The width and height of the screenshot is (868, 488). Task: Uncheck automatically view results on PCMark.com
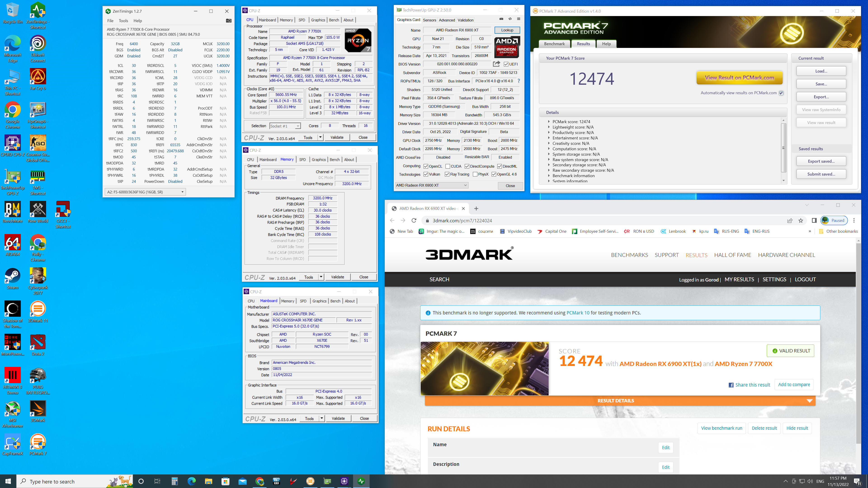[781, 93]
